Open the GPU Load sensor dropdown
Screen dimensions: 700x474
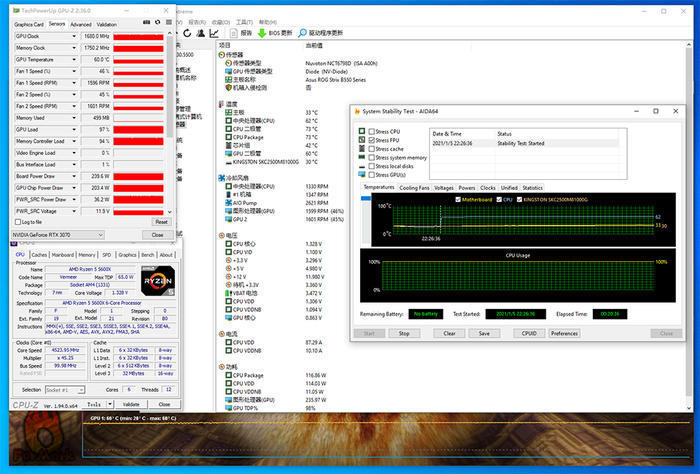click(74, 129)
